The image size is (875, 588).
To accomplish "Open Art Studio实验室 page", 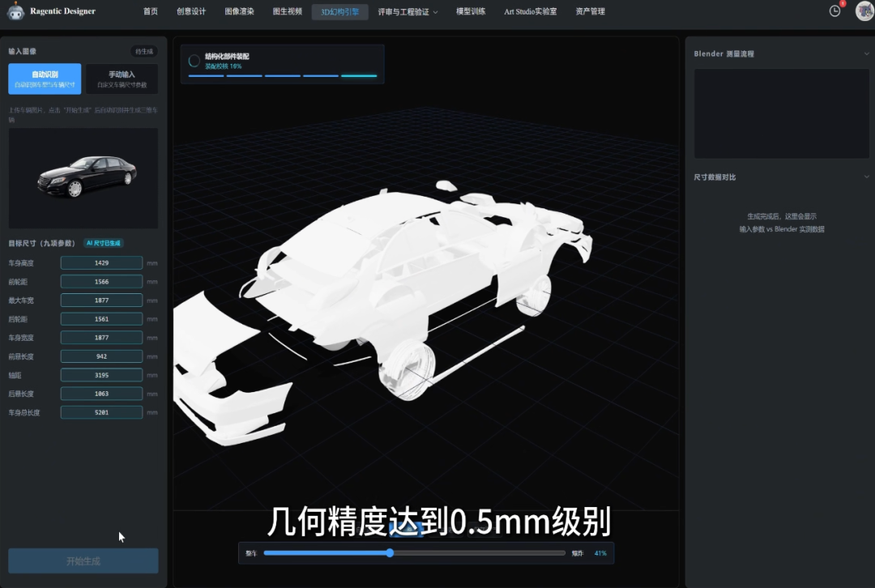I will (530, 11).
